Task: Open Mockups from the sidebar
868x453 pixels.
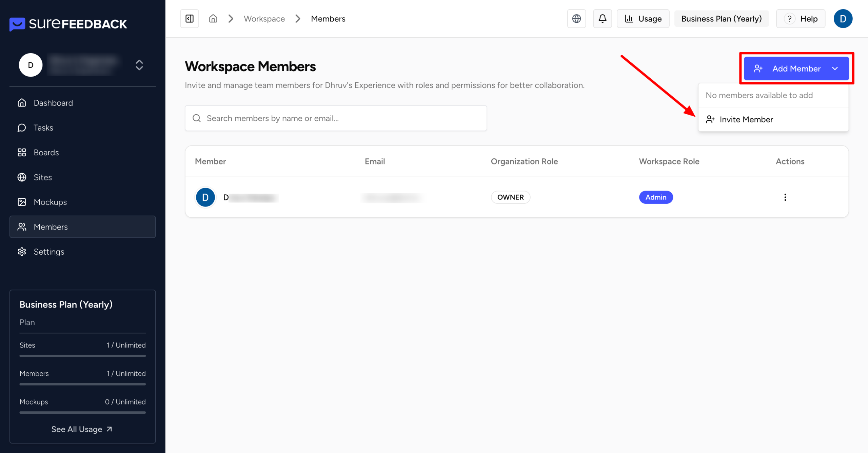Action: click(50, 202)
